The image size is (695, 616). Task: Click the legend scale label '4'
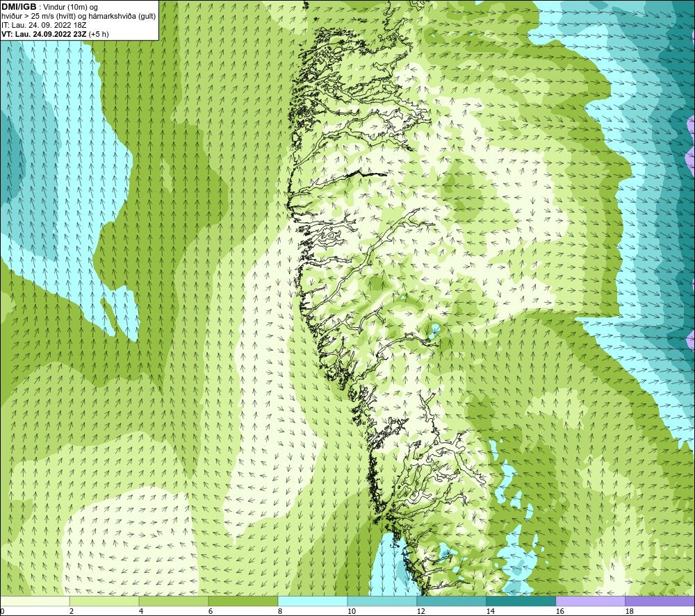(141, 612)
